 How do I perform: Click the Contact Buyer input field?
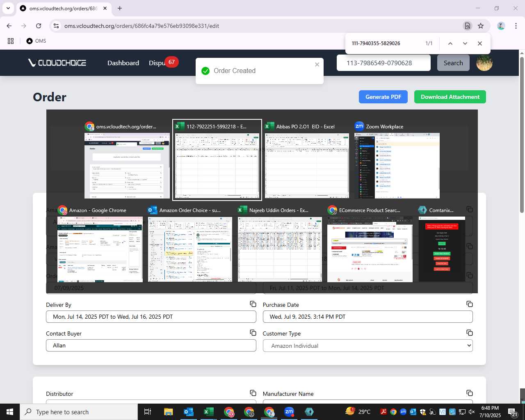click(x=151, y=345)
